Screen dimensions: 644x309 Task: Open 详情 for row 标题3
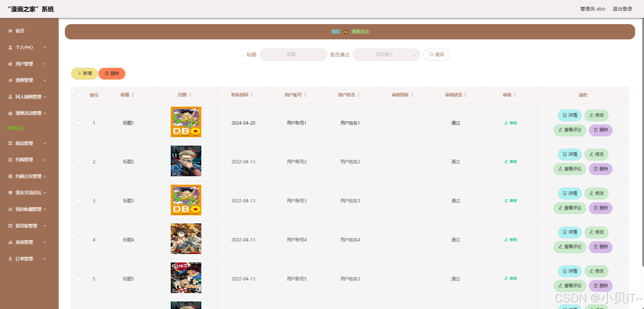(x=570, y=194)
